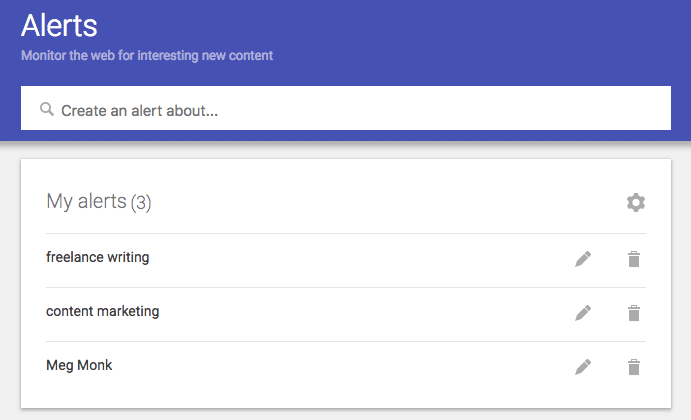The width and height of the screenshot is (691, 420).
Task: Click the word 'Monk' in third alert
Action: (95, 365)
